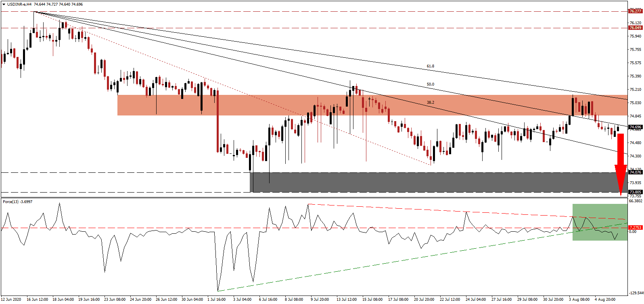Image resolution: width=644 pixels, height=304 pixels.
Task: Click the USDINR-e,H4 chart title text
Action: (20, 4)
